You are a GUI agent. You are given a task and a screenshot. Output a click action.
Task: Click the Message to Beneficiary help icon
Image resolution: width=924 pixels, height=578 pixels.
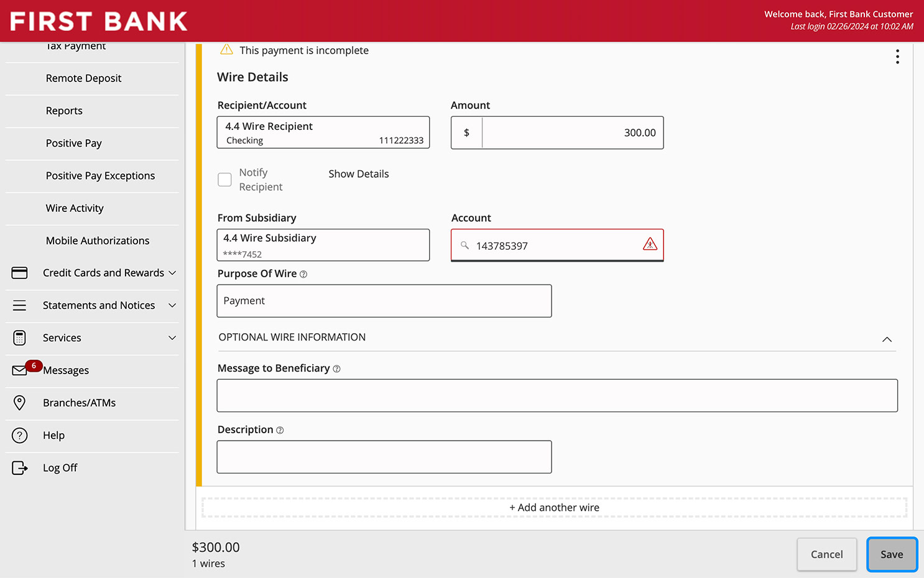tap(336, 369)
